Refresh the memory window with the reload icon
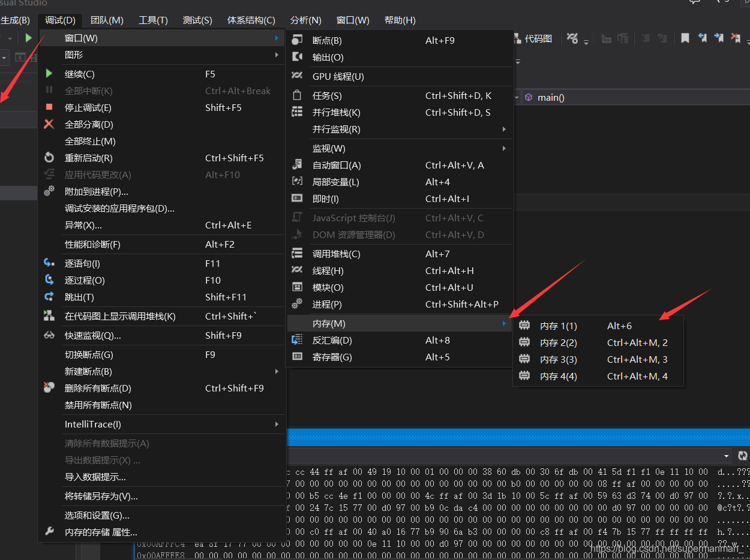Viewport: 750px width, 560px height. pyautogui.click(x=743, y=456)
